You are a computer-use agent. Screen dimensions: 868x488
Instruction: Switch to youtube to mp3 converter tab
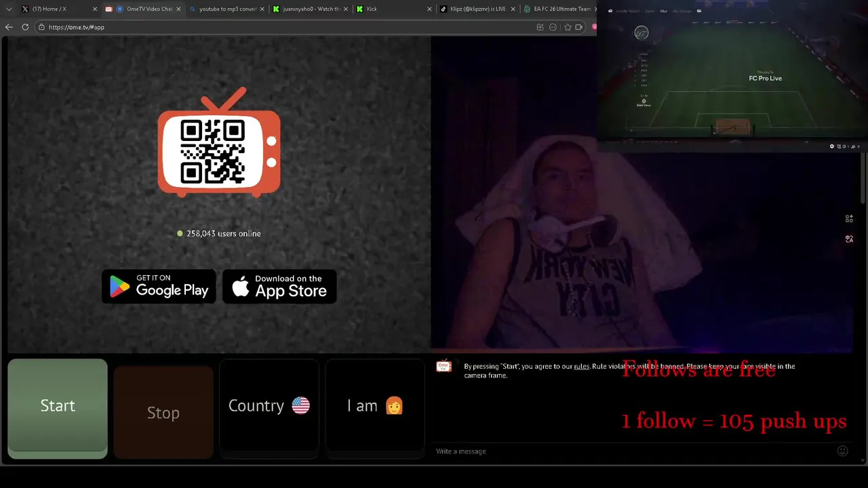coord(227,9)
